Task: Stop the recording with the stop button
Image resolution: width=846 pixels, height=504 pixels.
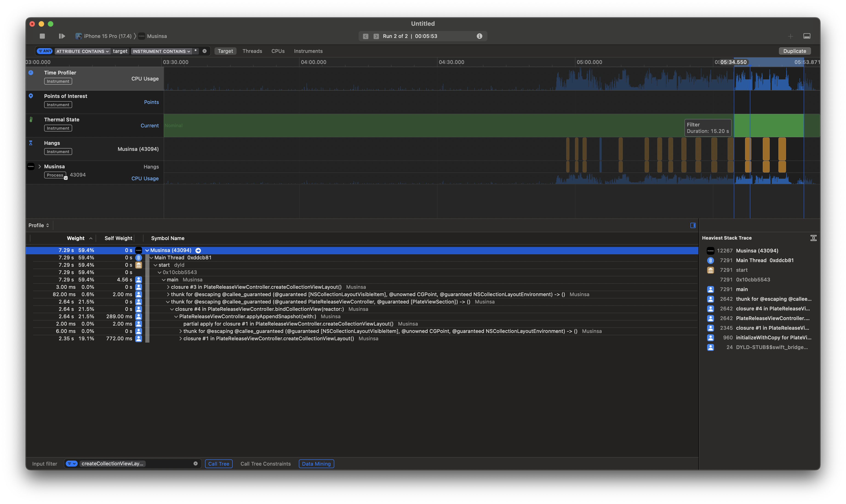Action: tap(42, 36)
